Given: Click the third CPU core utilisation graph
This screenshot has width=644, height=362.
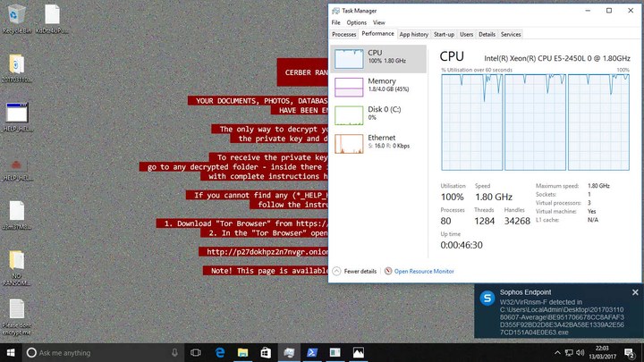Looking at the screenshot, I should 598,122.
